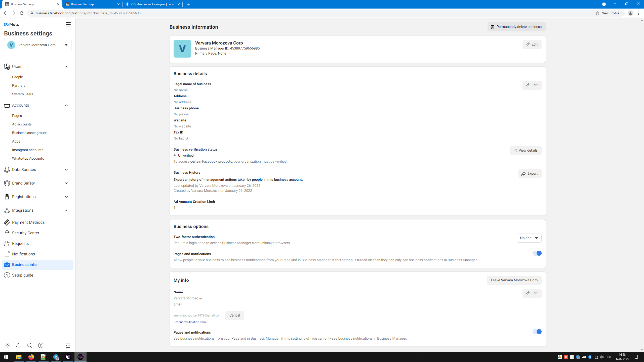Open Business asset groups
The image size is (644, 362).
(30, 133)
